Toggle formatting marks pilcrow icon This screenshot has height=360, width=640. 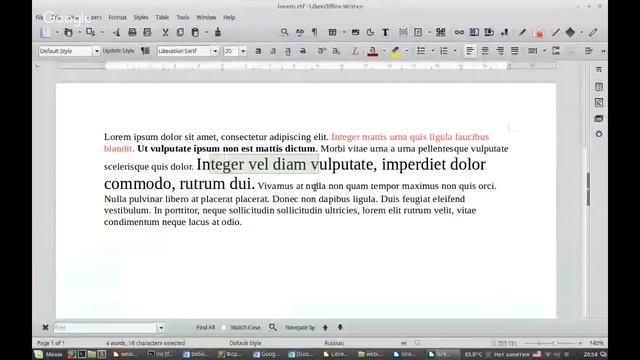click(314, 32)
